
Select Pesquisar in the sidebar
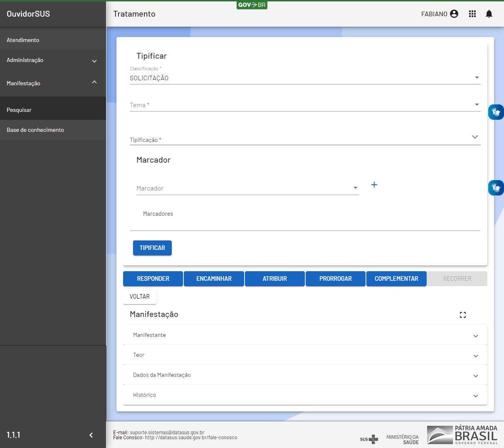[19, 110]
